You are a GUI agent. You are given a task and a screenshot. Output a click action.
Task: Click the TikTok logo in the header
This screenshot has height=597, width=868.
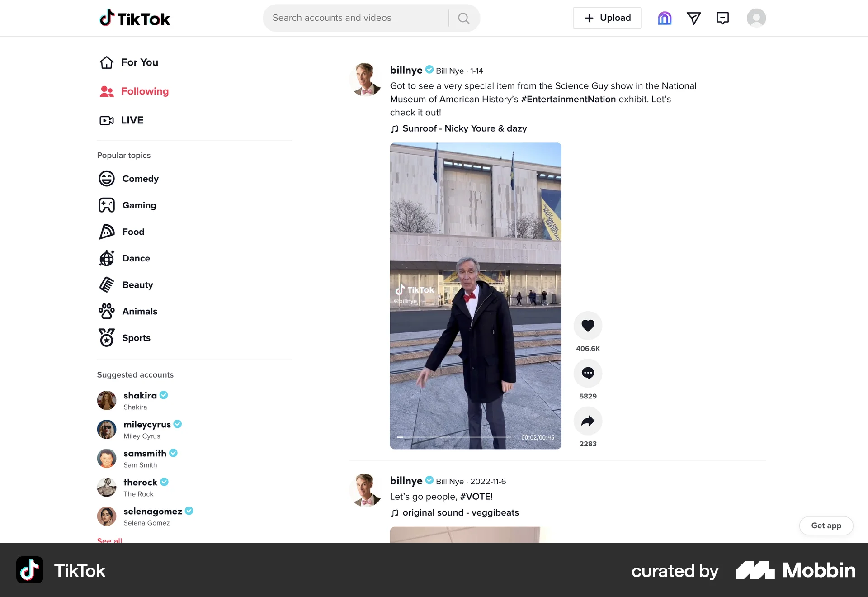[134, 18]
